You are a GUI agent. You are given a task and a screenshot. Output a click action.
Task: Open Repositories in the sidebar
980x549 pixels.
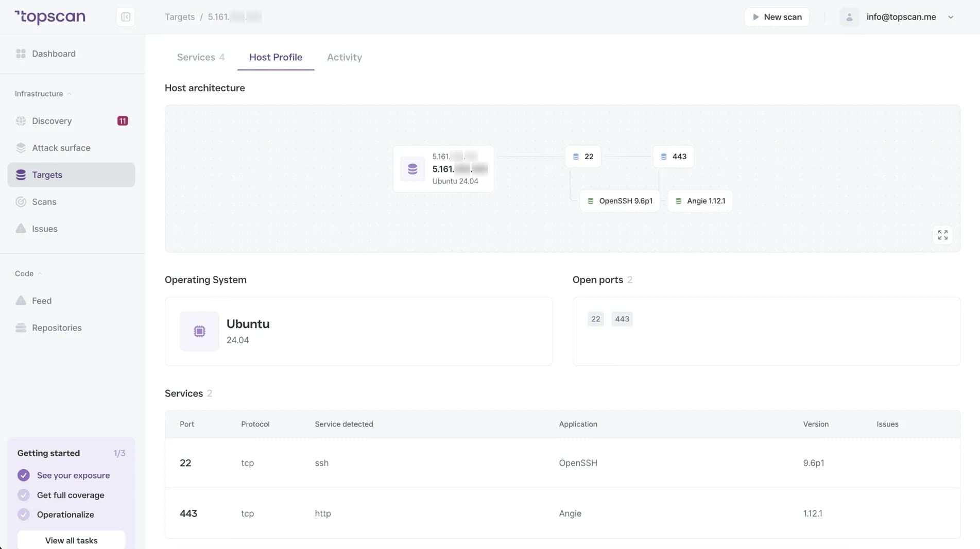[x=57, y=328]
